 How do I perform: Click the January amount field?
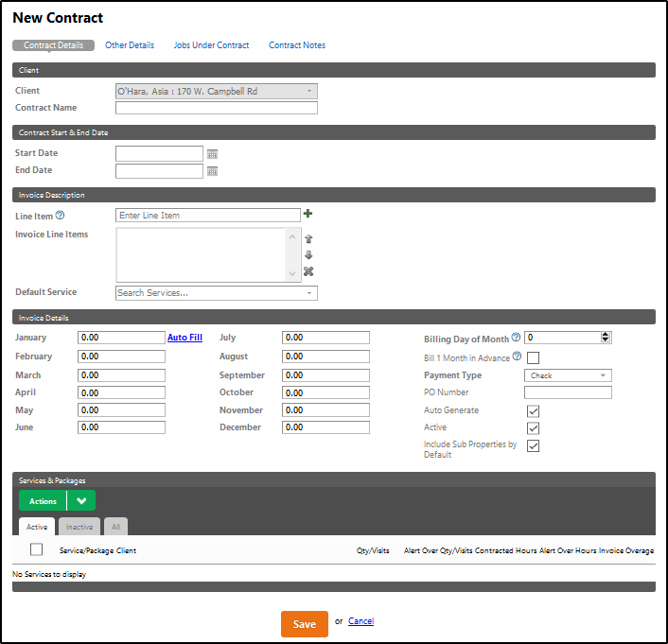[x=121, y=338]
